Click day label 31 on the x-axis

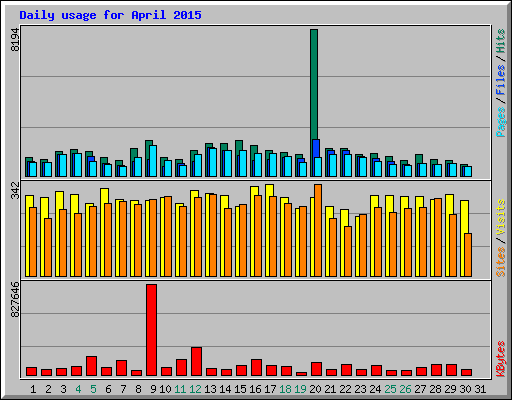(x=480, y=389)
